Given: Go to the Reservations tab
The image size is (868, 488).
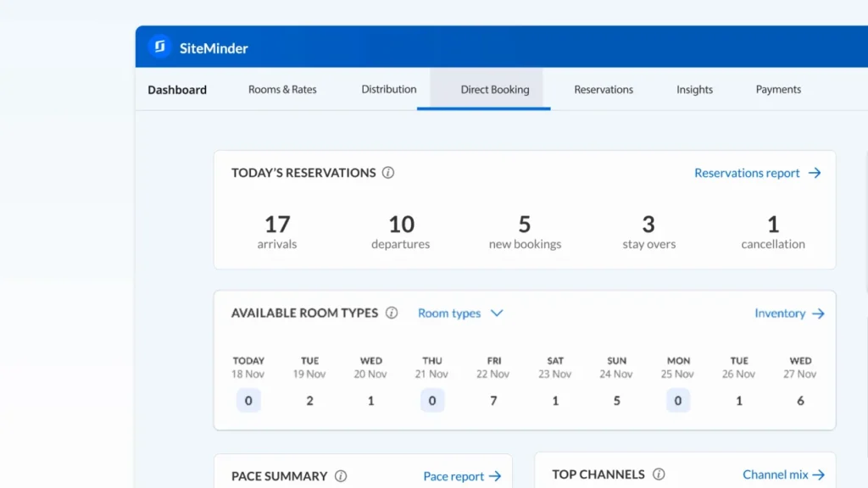Looking at the screenshot, I should 604,90.
